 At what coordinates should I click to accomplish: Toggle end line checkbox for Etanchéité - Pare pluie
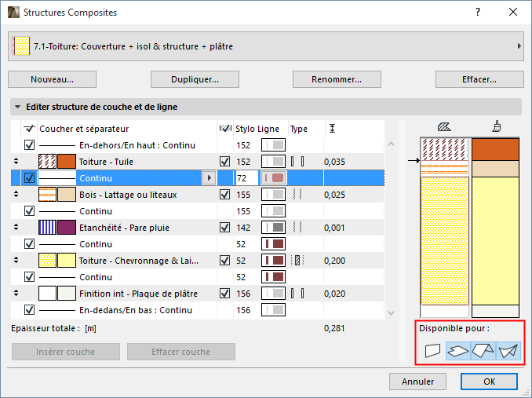point(225,228)
